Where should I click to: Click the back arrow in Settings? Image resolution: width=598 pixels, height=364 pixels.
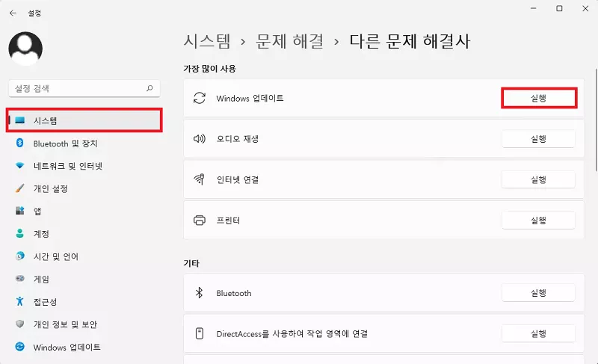(x=13, y=13)
